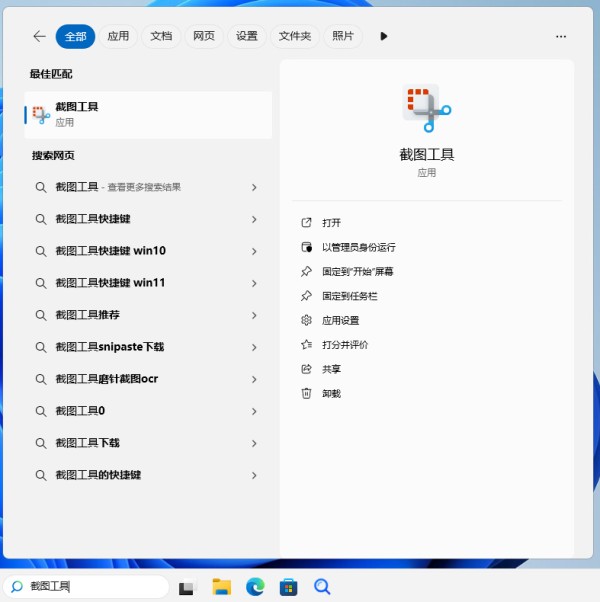Select the 文件夹 filter tab
Screen dimensions: 600x602
(294, 36)
